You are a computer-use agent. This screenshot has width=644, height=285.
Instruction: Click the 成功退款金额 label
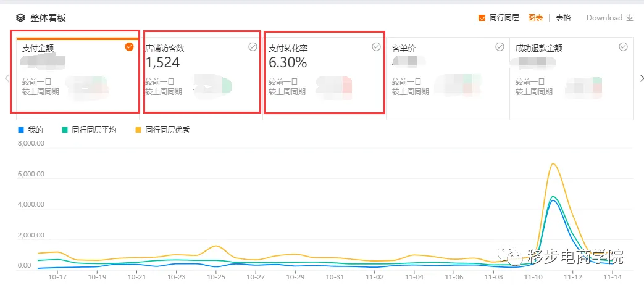(539, 48)
